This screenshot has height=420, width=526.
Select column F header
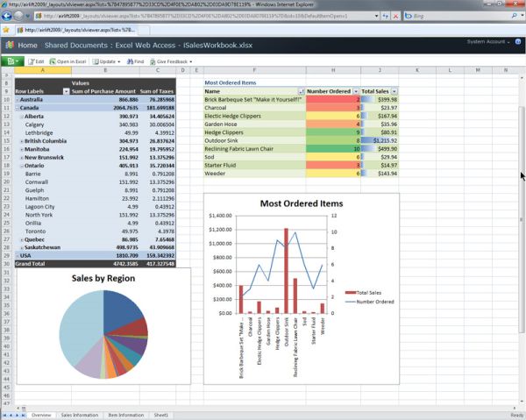[x=254, y=70]
